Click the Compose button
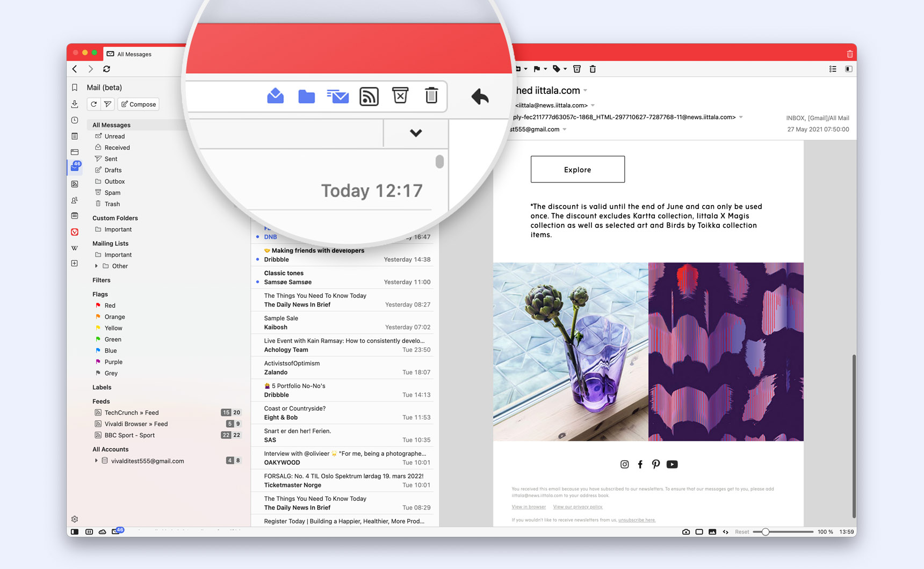Image resolution: width=924 pixels, height=569 pixels. point(139,104)
